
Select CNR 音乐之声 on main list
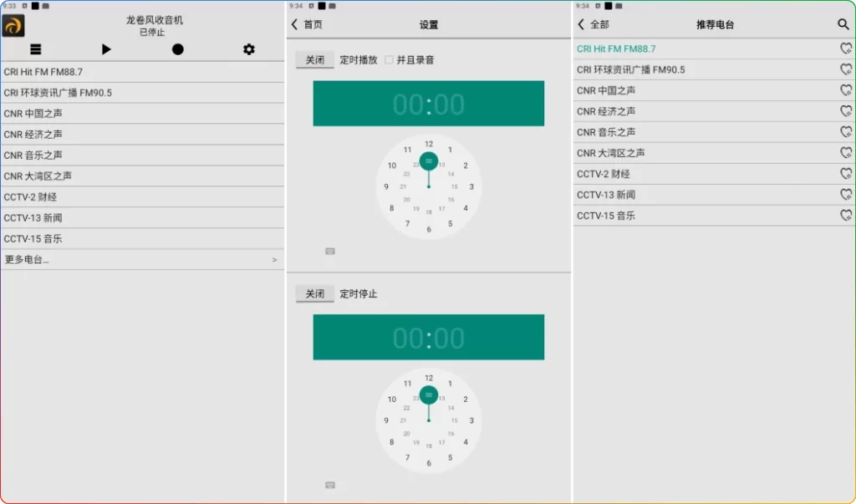(142, 155)
